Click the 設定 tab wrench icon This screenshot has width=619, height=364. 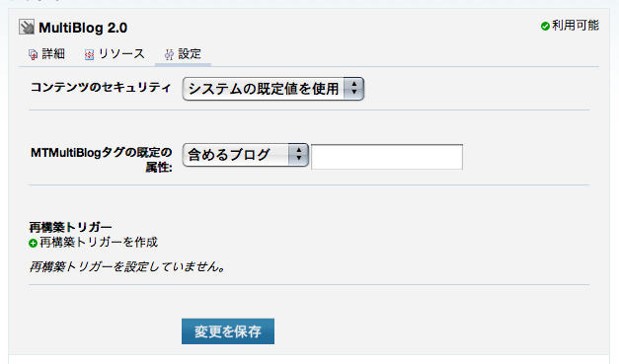coord(170,54)
